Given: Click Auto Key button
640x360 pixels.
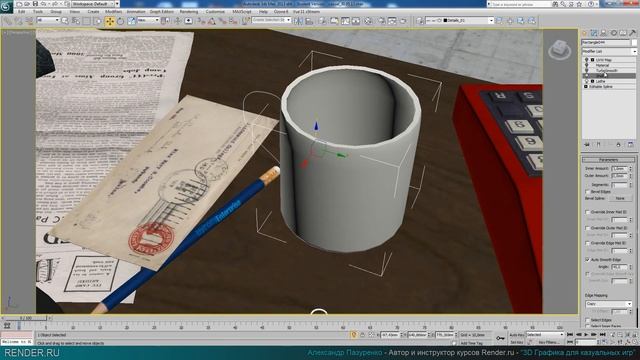Looking at the screenshot, I should [516, 335].
